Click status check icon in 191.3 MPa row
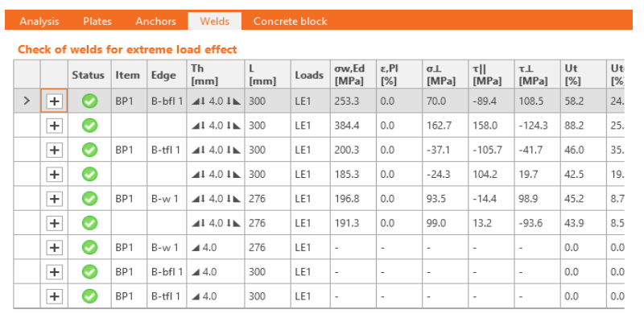 [x=90, y=223]
